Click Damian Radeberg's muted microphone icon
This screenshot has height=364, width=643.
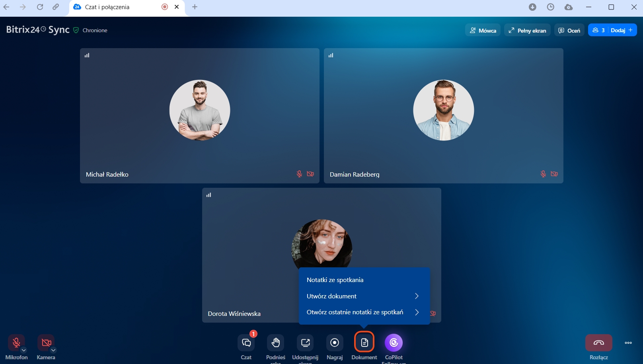click(543, 174)
